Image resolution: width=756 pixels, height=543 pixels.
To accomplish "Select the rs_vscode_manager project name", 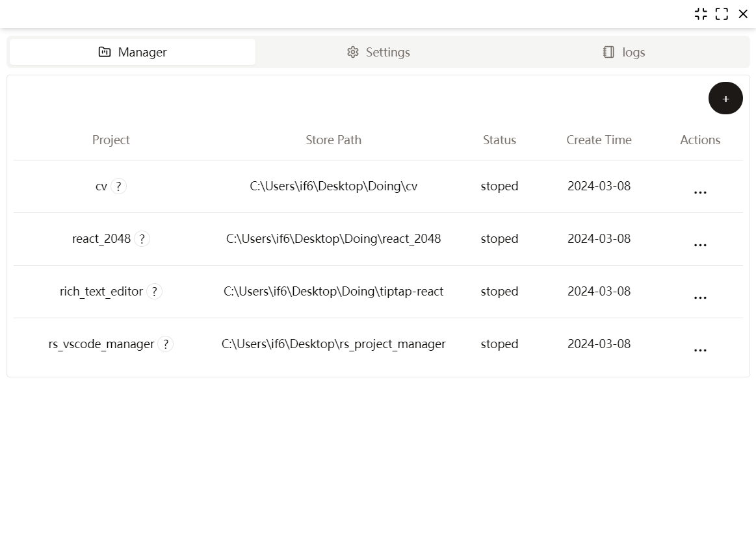I will tap(101, 344).
